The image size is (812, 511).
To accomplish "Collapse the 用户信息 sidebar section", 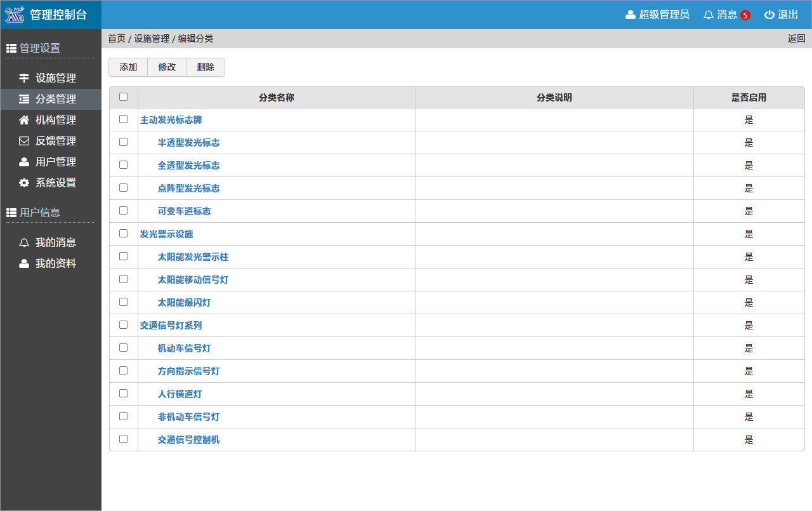I will pyautogui.click(x=39, y=213).
